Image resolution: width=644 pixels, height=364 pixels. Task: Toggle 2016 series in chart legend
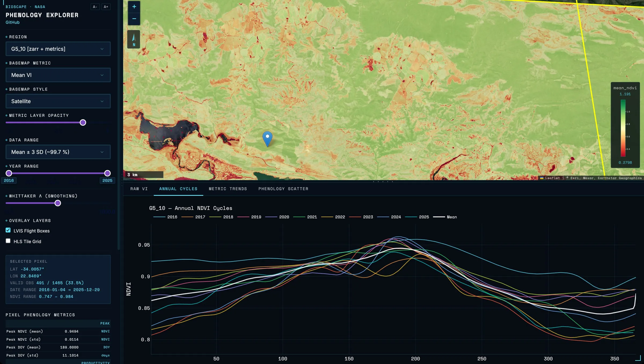(x=165, y=217)
